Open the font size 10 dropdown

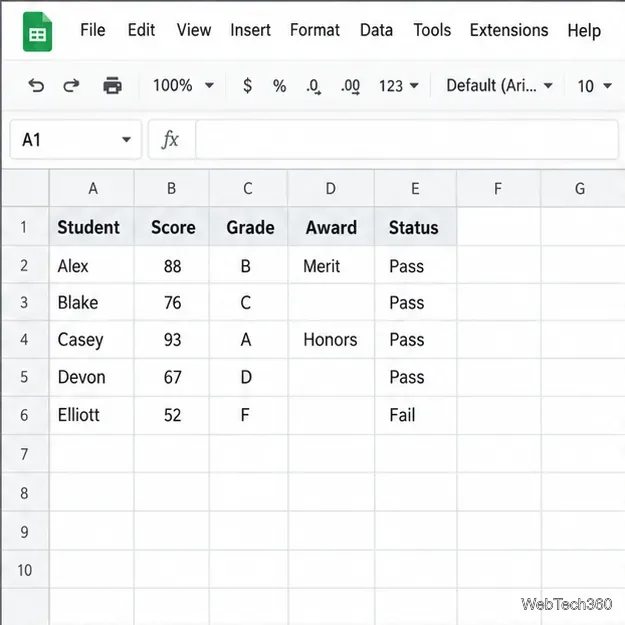pyautogui.click(x=594, y=86)
